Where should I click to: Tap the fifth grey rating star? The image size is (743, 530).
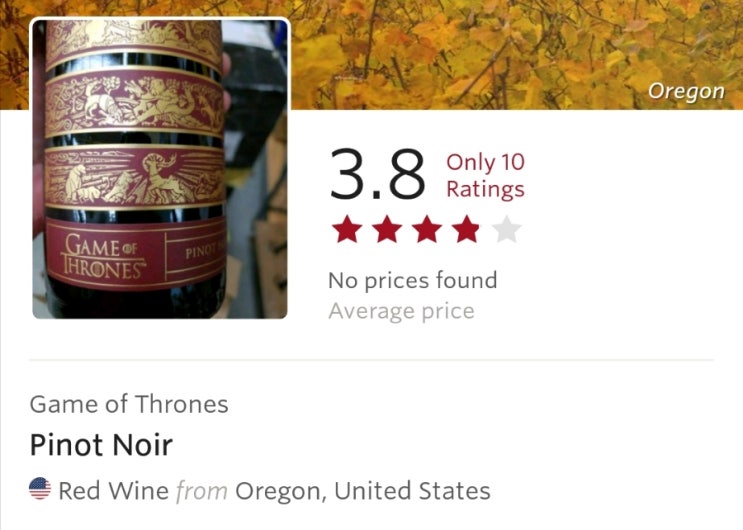pos(507,229)
